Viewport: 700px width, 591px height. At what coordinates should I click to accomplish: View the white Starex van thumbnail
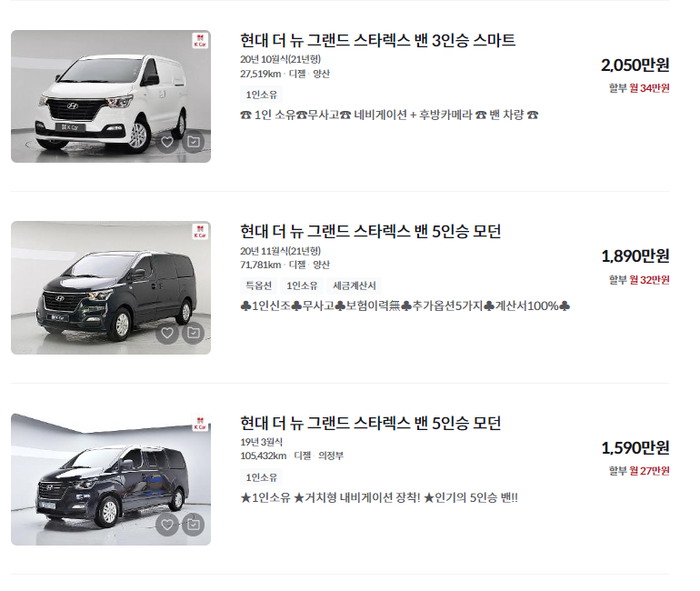click(x=111, y=96)
